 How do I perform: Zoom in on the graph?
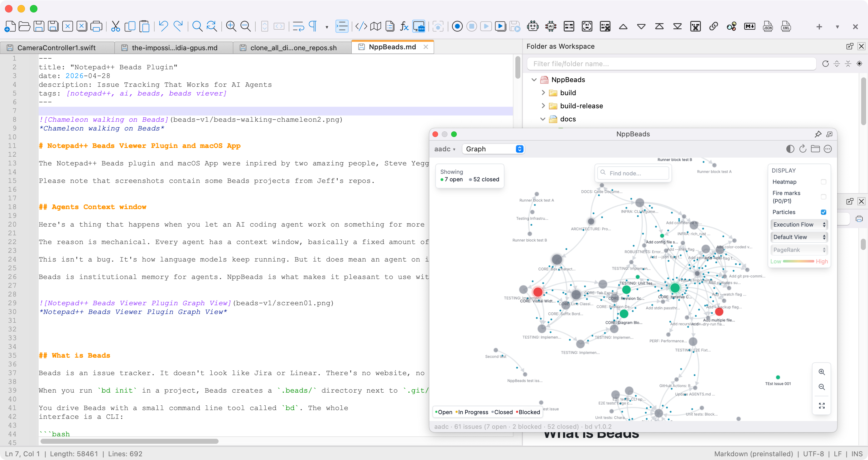tap(822, 372)
